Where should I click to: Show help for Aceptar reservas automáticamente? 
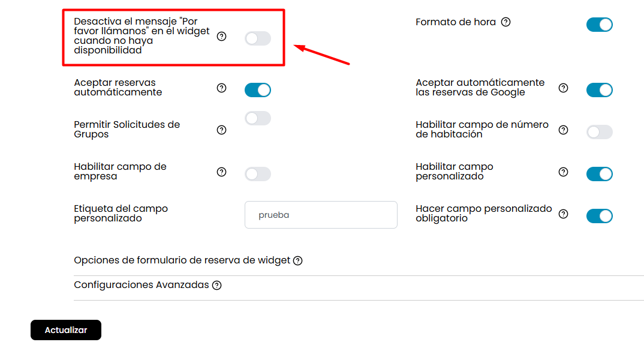click(x=221, y=88)
